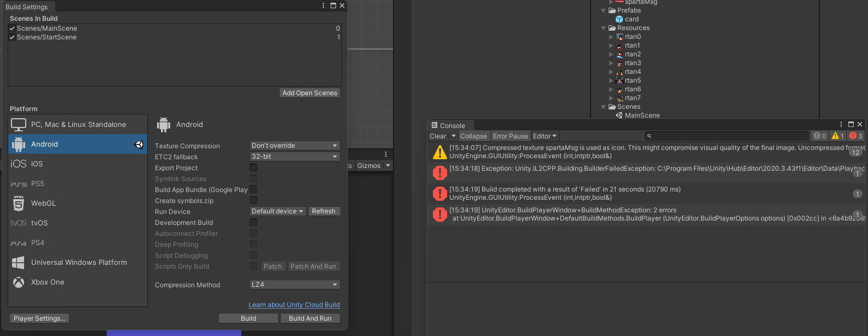Toggle the Console info message count filter
The image size is (868, 336).
[x=820, y=136]
